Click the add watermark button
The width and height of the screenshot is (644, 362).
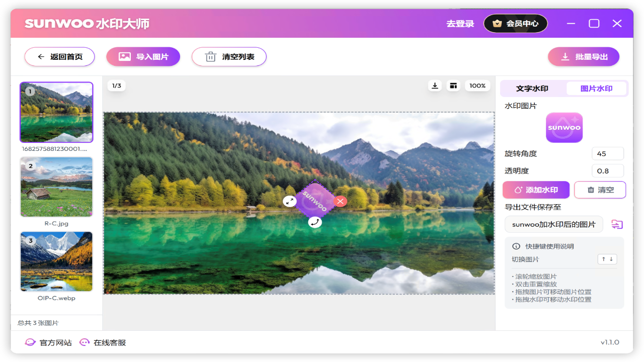(x=536, y=190)
